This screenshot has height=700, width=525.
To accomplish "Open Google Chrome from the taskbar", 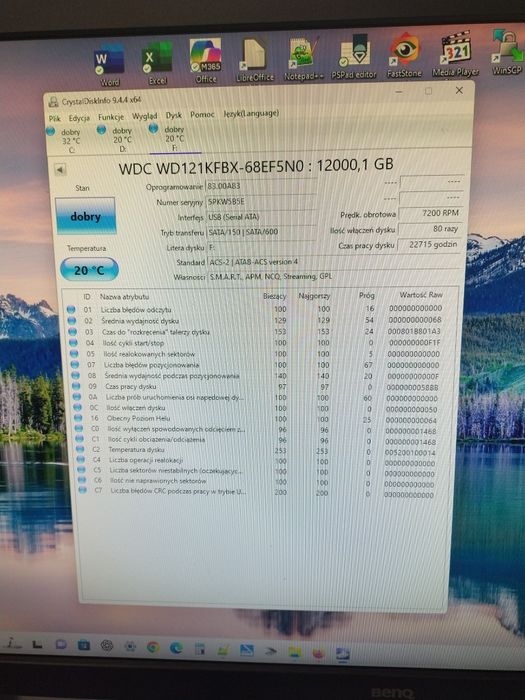I will 153,646.
